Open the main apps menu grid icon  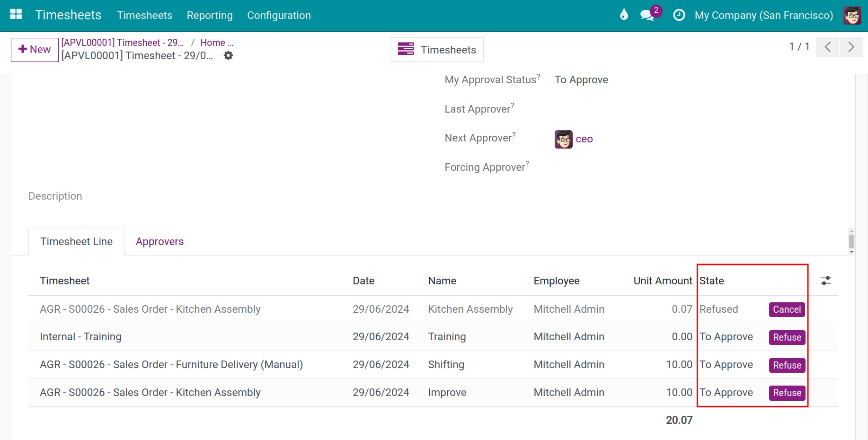pos(16,15)
